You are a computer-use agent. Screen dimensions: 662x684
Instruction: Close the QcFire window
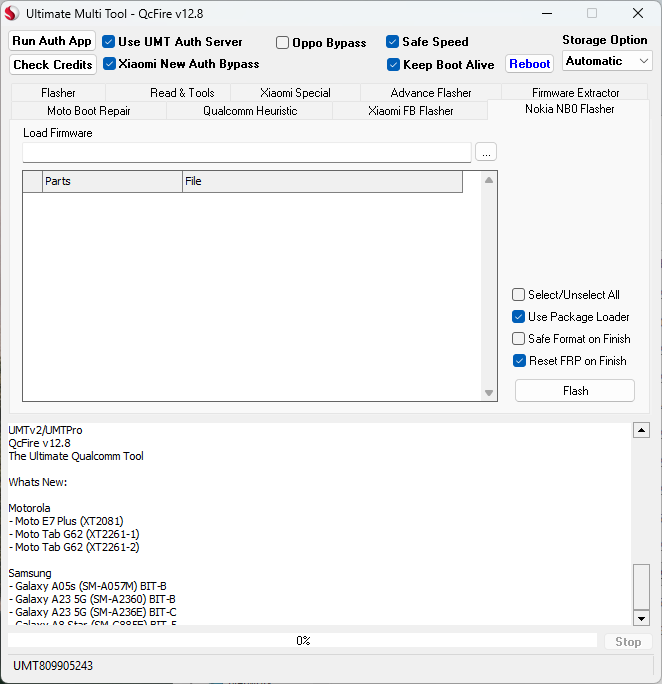pos(638,14)
